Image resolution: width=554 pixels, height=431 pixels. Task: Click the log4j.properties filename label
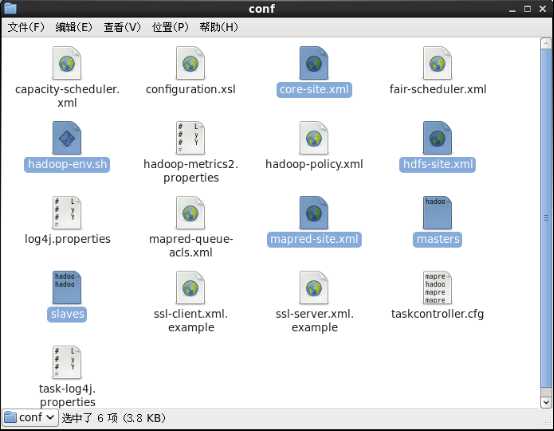pos(67,239)
